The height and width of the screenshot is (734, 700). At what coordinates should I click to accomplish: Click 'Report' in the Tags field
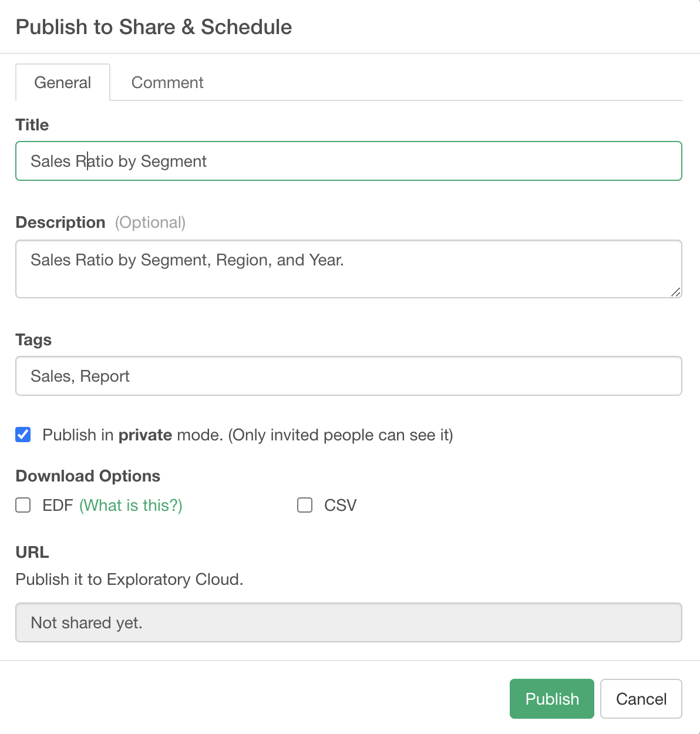click(105, 376)
